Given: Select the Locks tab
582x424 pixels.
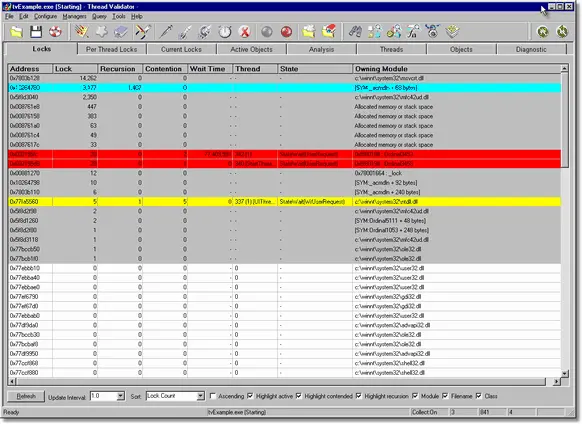Looking at the screenshot, I should [x=42, y=49].
